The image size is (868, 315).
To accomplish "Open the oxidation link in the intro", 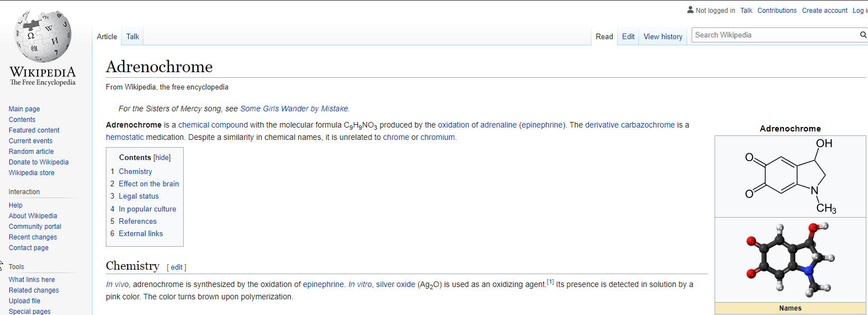I will tap(454, 125).
